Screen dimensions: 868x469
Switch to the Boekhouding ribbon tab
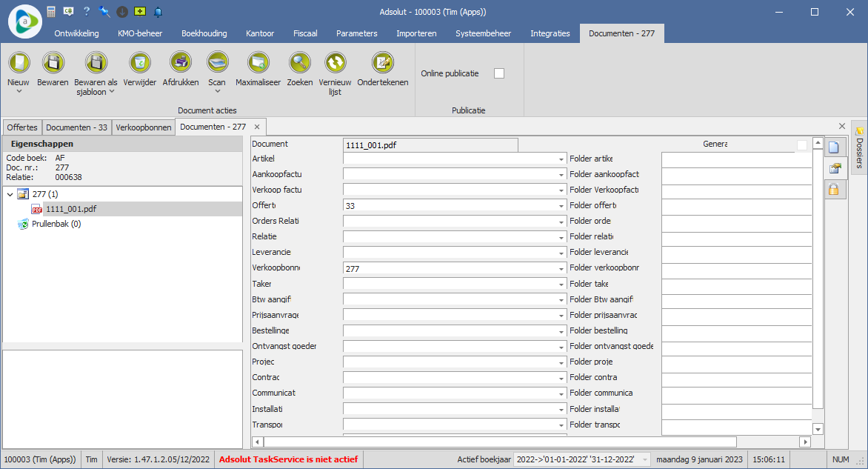204,33
